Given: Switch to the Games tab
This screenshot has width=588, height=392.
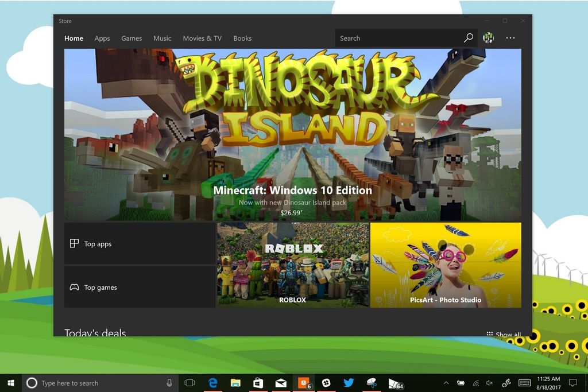Looking at the screenshot, I should coord(131,38).
